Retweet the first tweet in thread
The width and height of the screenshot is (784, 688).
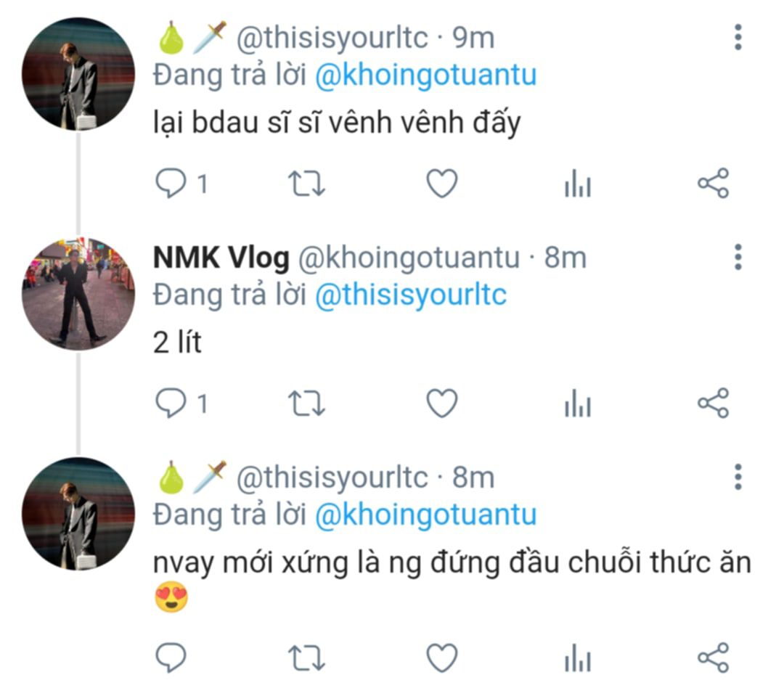coord(307,184)
